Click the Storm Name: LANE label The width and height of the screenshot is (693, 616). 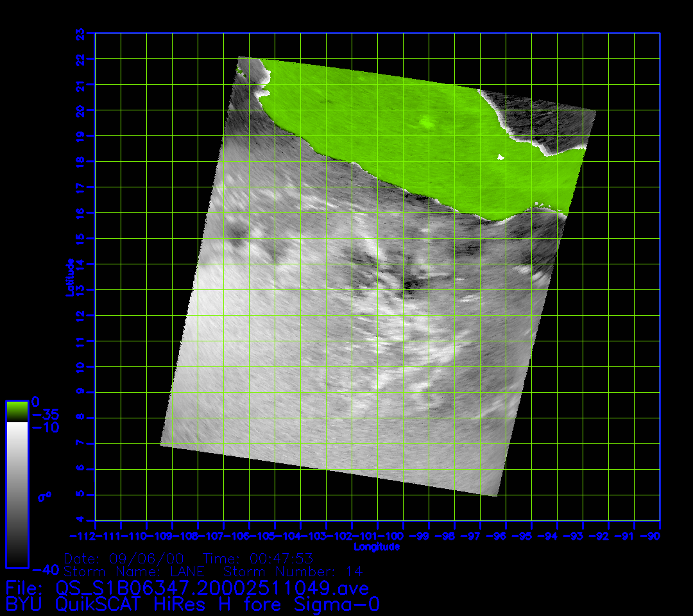pyautogui.click(x=134, y=571)
